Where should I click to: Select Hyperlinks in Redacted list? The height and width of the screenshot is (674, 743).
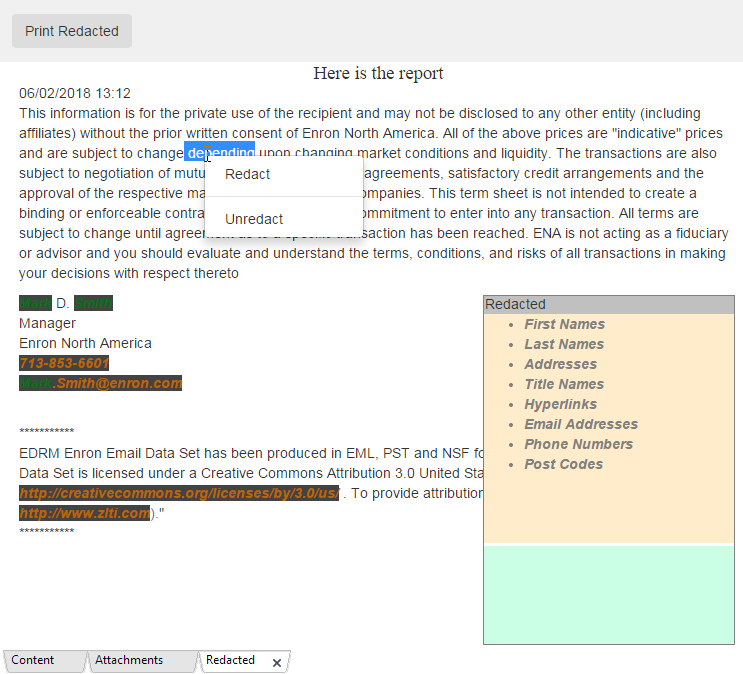point(560,404)
